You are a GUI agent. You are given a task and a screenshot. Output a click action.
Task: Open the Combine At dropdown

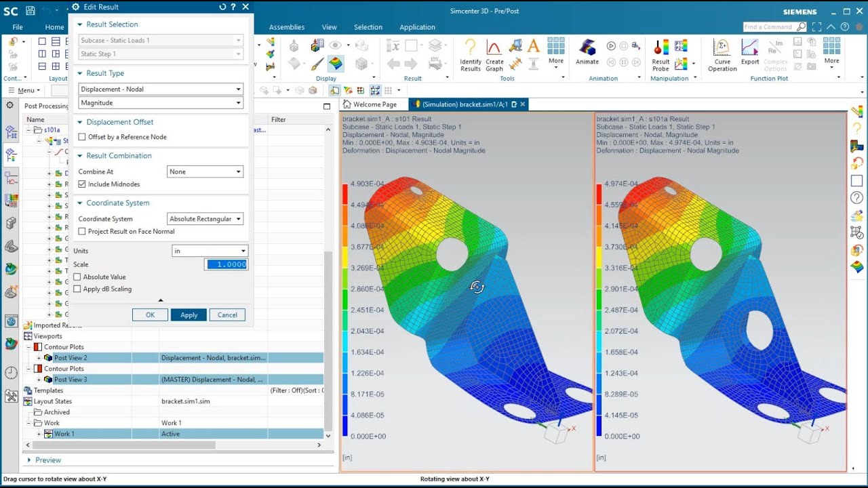205,172
